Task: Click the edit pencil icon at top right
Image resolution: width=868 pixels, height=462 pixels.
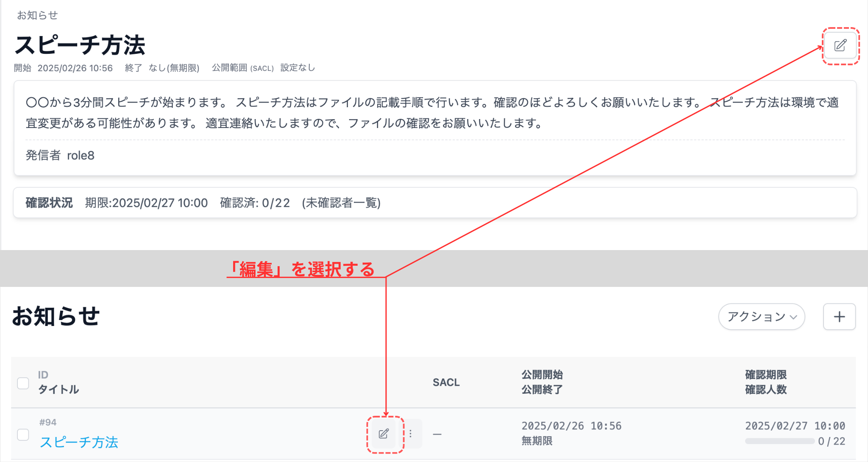Action: [x=840, y=46]
